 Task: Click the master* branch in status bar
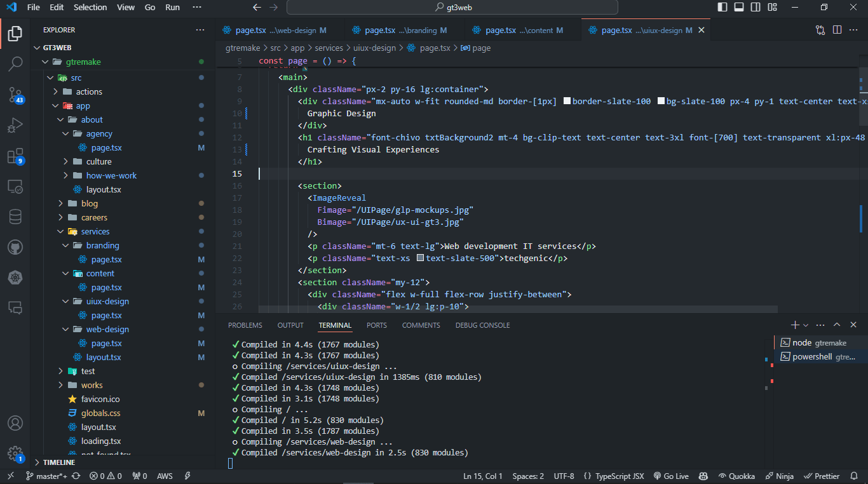(x=46, y=476)
